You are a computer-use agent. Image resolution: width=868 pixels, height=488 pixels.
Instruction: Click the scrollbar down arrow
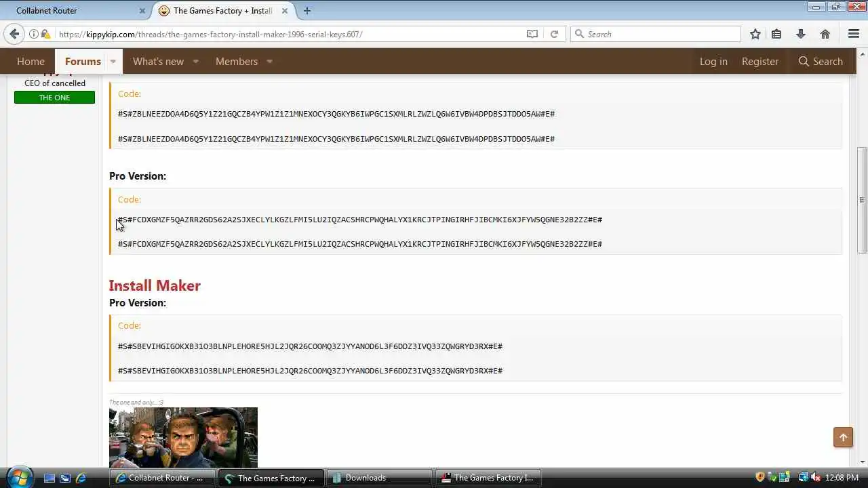[x=862, y=462]
